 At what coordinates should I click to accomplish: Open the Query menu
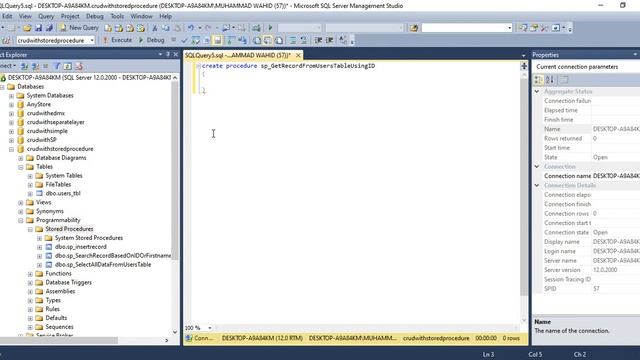pyautogui.click(x=46, y=16)
